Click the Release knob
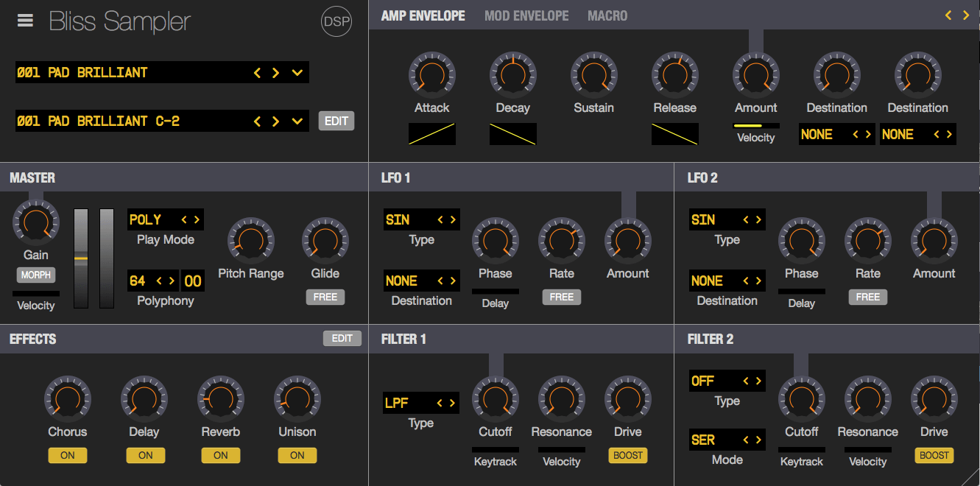Screen dimensions: 980x486 click(x=675, y=74)
